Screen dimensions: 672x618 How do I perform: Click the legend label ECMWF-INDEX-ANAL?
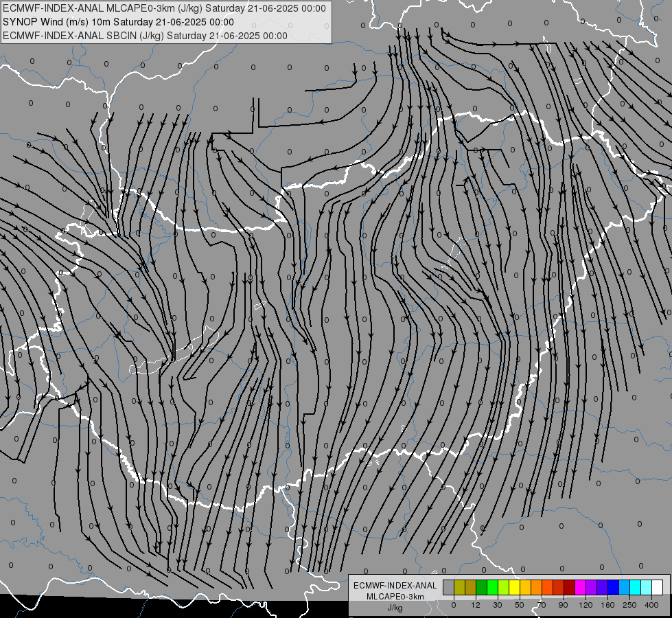395,586
